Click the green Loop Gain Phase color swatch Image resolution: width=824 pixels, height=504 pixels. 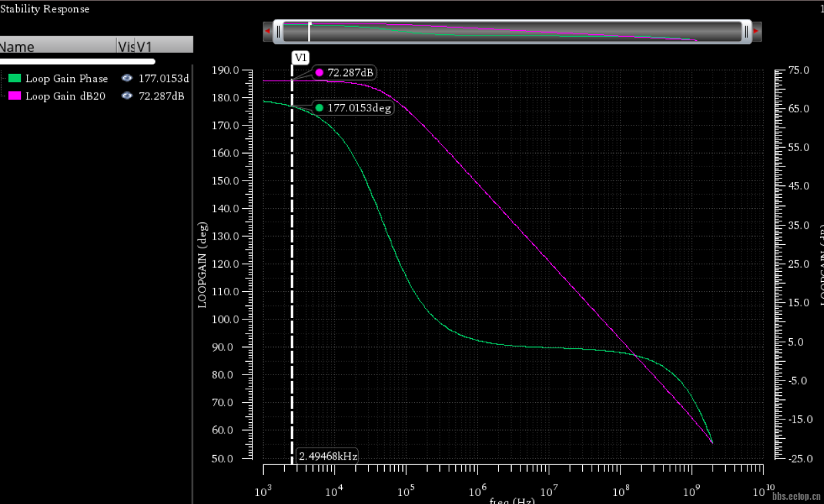pyautogui.click(x=15, y=79)
